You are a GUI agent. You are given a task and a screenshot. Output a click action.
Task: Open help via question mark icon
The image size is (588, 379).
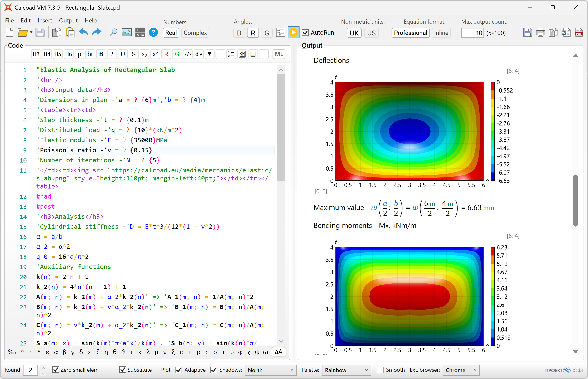pyautogui.click(x=153, y=33)
